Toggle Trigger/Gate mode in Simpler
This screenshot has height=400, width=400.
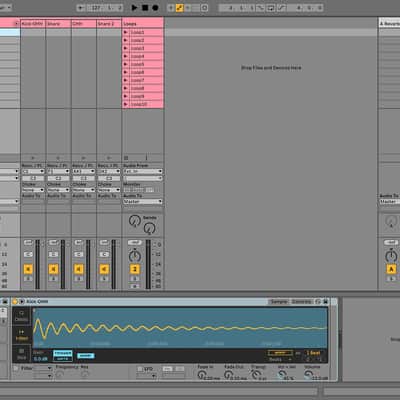(63, 356)
